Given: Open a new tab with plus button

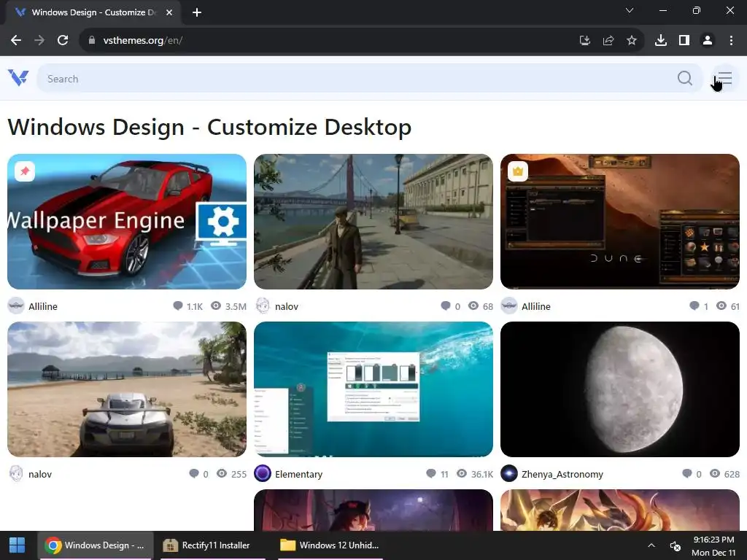Looking at the screenshot, I should pyautogui.click(x=197, y=12).
